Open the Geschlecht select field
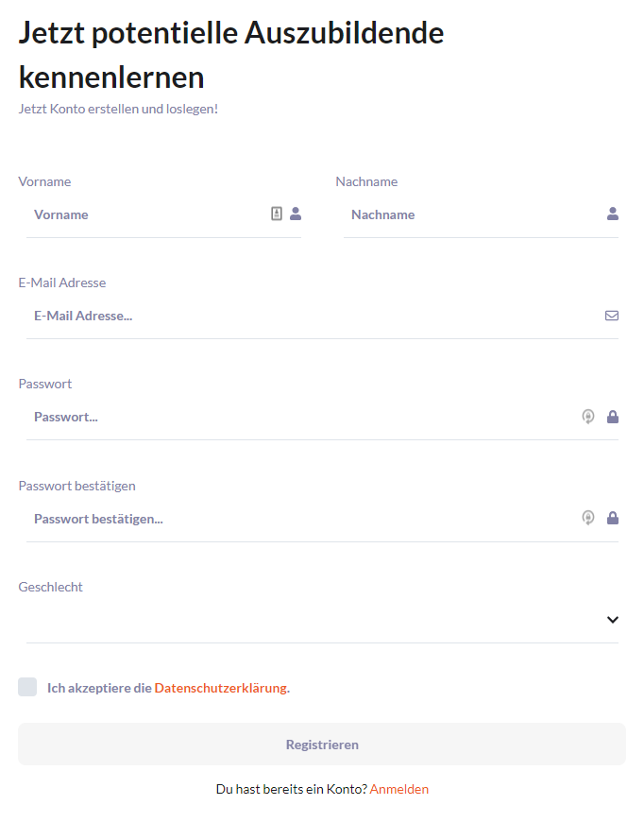The image size is (644, 822). pos(322,620)
